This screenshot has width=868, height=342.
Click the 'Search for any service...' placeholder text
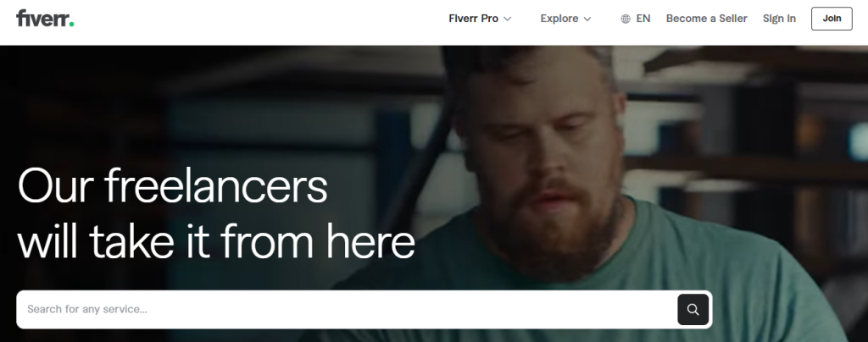pos(87,309)
